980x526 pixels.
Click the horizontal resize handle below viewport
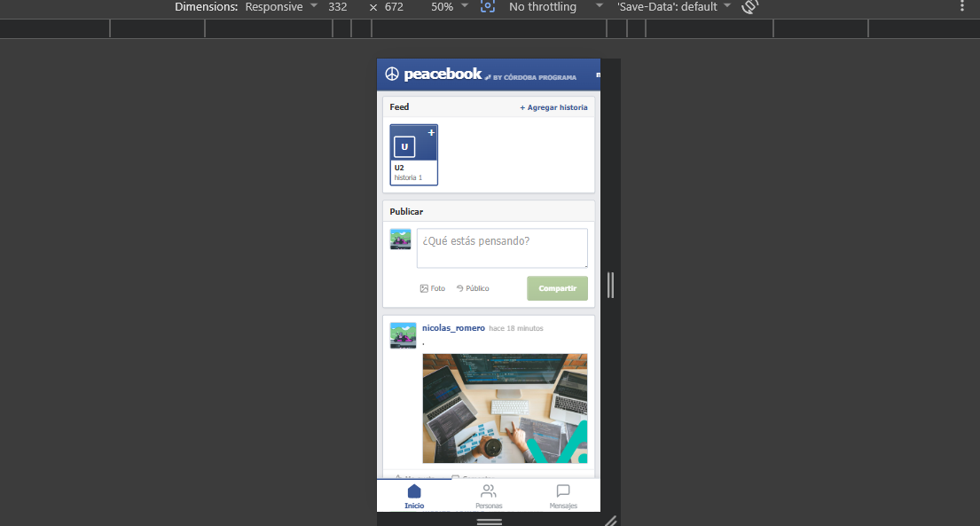point(489,521)
